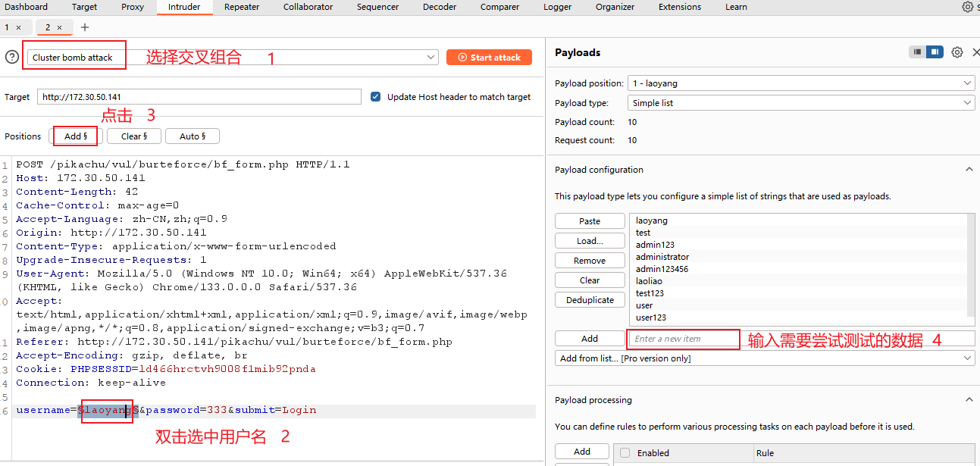Image resolution: width=980 pixels, height=466 pixels.
Task: Click Add button beside new item field
Action: click(590, 339)
